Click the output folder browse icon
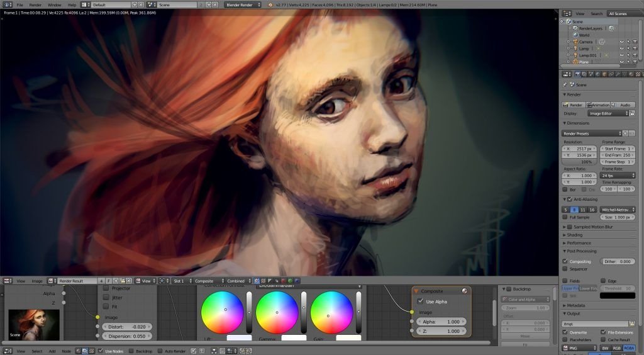The width and height of the screenshot is (644, 355). (631, 324)
